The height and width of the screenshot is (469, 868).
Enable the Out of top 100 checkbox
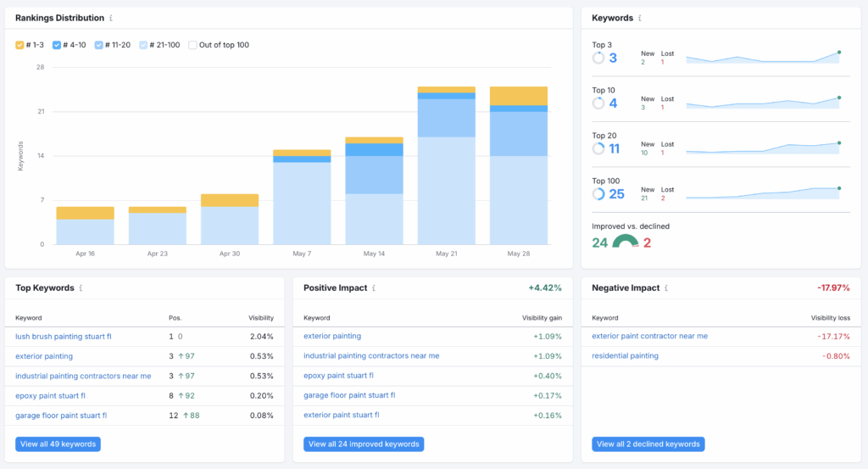click(192, 45)
